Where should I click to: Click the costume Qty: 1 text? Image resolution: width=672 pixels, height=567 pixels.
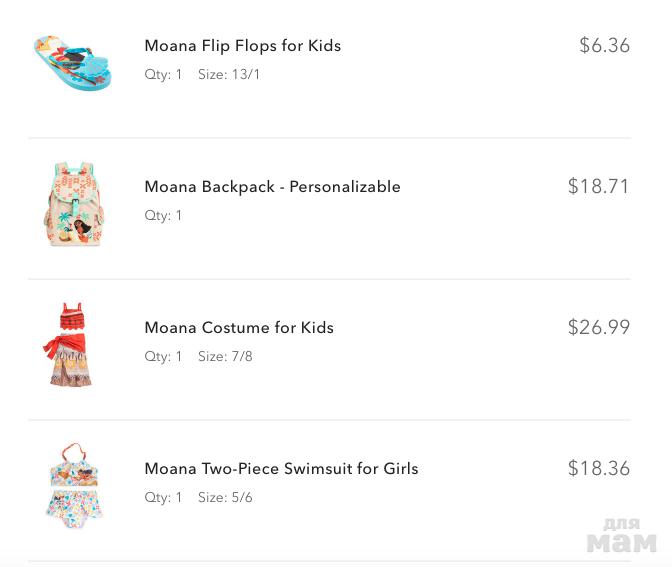tap(163, 357)
